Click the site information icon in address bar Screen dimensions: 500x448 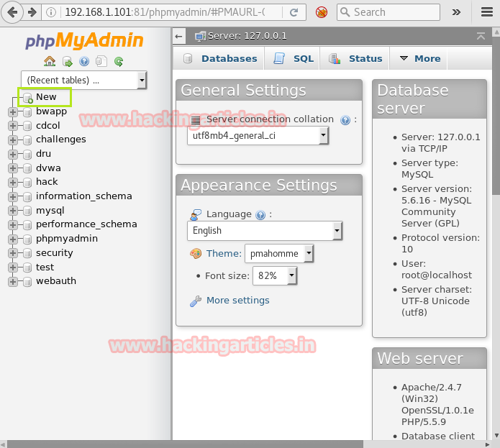point(50,12)
